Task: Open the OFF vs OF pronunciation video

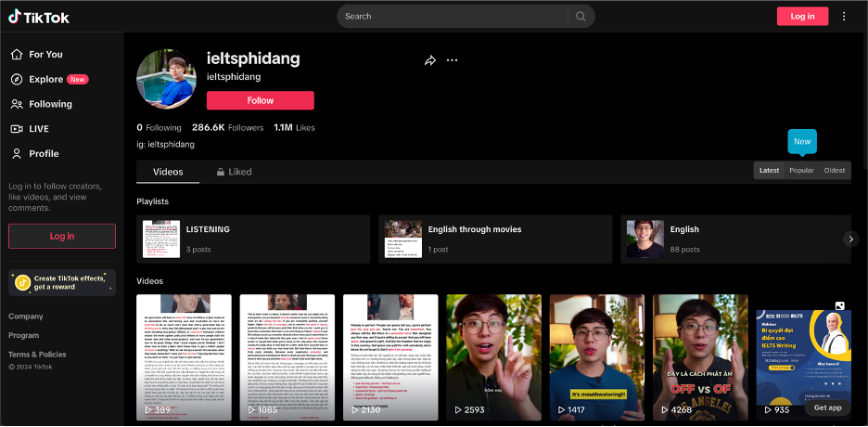Action: (x=700, y=357)
